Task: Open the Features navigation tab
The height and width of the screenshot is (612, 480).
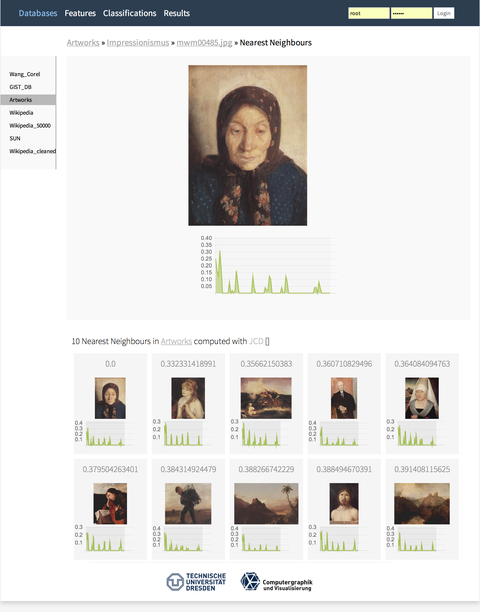Action: 80,13
